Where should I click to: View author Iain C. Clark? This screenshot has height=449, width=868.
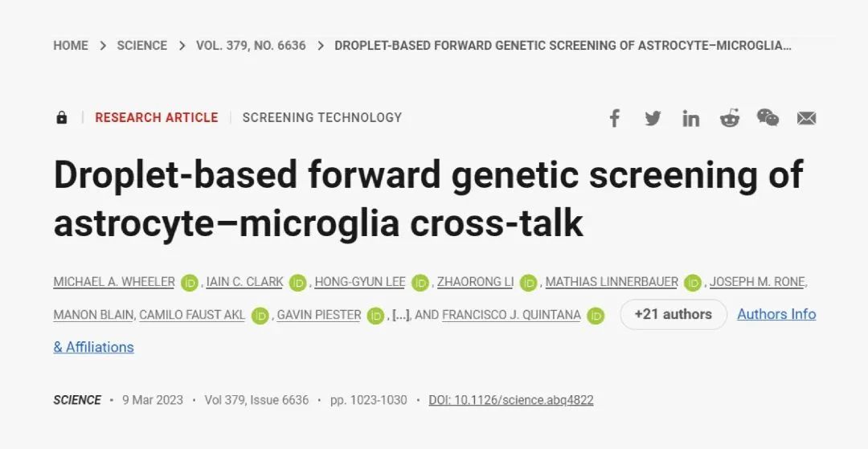244,282
